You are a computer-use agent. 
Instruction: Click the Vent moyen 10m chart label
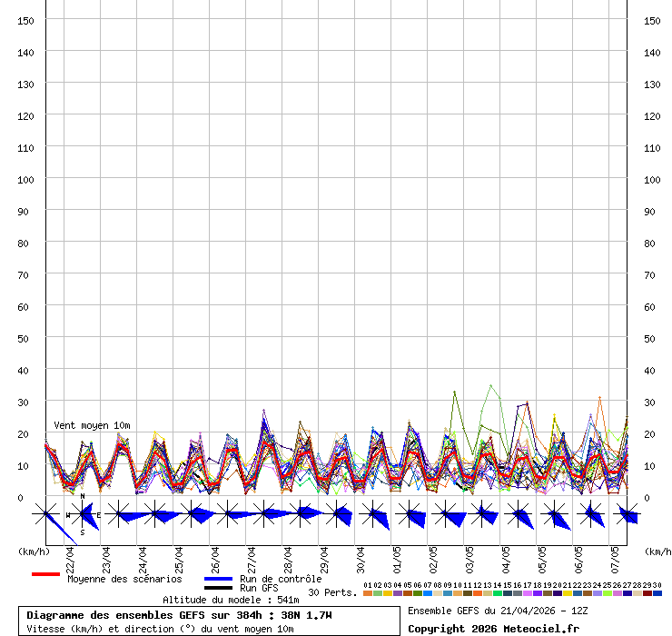click(92, 425)
